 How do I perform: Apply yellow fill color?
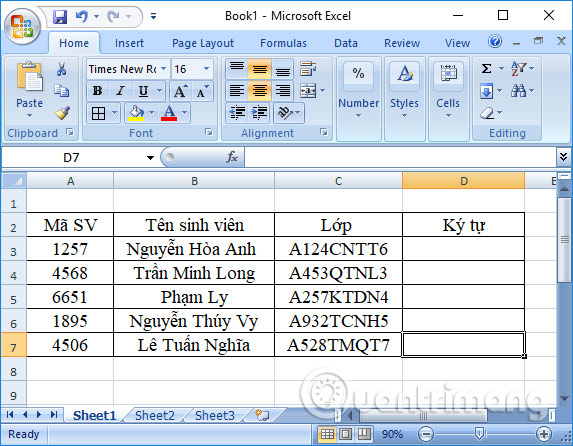(136, 113)
